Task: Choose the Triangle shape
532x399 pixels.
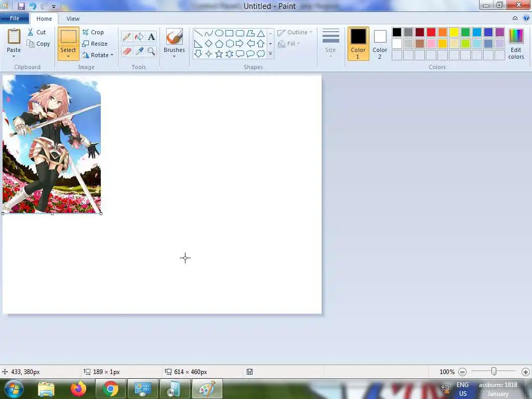Action: coord(261,33)
